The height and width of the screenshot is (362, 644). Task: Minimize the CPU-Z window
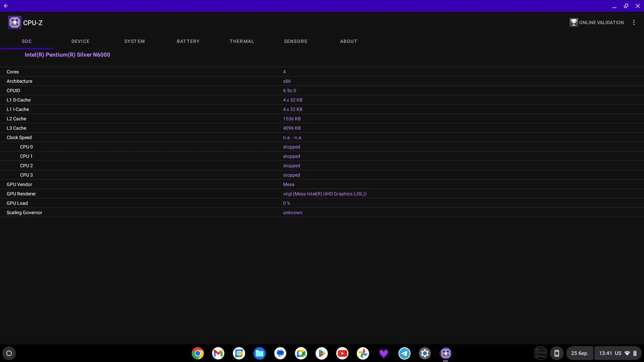pos(614,6)
